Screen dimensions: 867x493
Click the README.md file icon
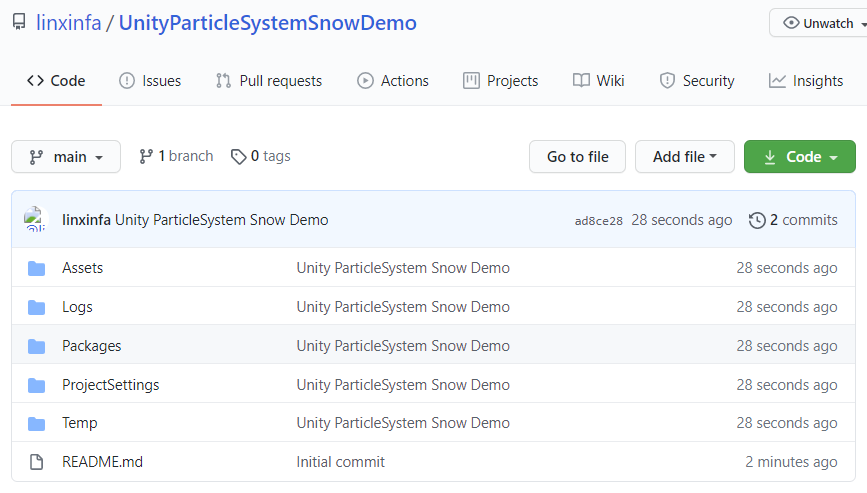pos(36,462)
